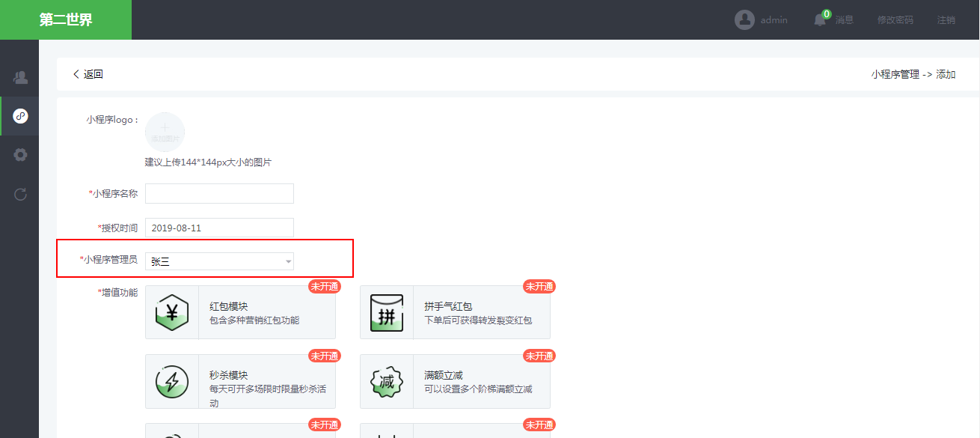Open 授权时间 date field
This screenshot has width=980, height=438.
pos(219,228)
